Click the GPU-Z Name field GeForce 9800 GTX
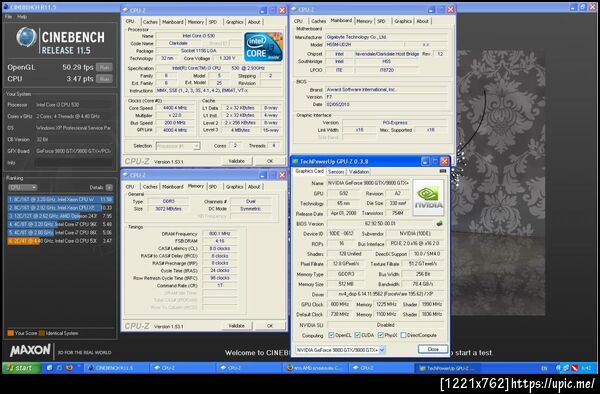 [x=368, y=183]
